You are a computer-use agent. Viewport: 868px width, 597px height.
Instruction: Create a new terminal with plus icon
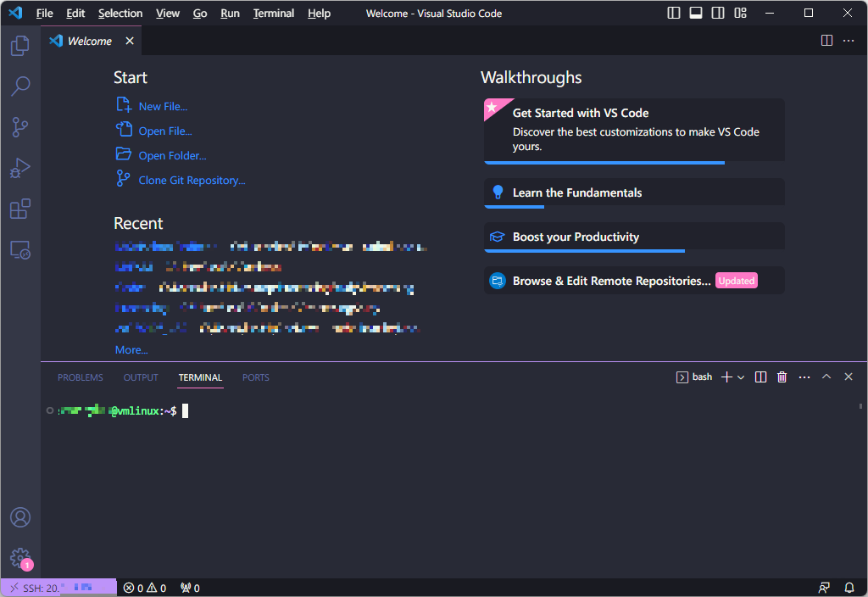[726, 377]
